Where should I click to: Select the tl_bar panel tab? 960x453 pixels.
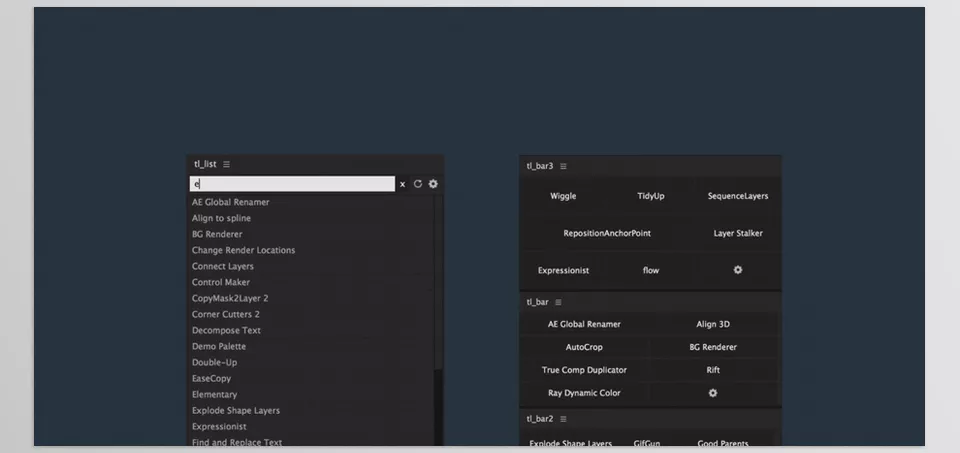pos(537,302)
